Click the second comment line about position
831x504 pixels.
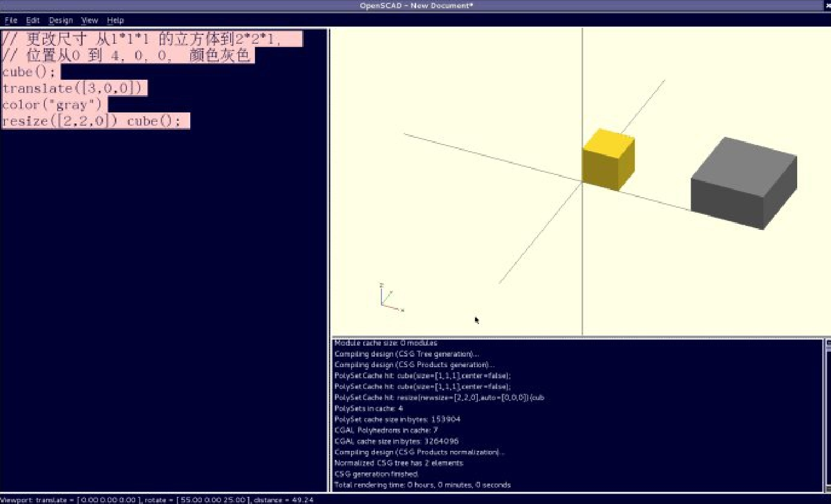click(x=126, y=55)
